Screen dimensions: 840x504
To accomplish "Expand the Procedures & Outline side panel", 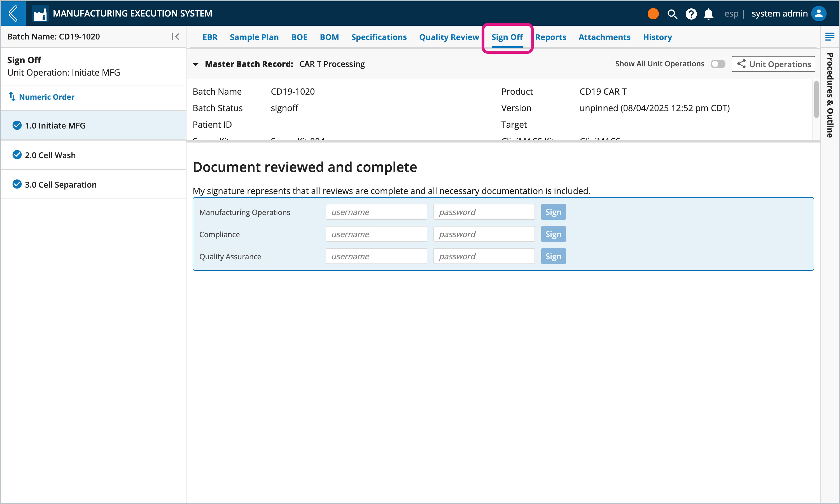I will [830, 95].
